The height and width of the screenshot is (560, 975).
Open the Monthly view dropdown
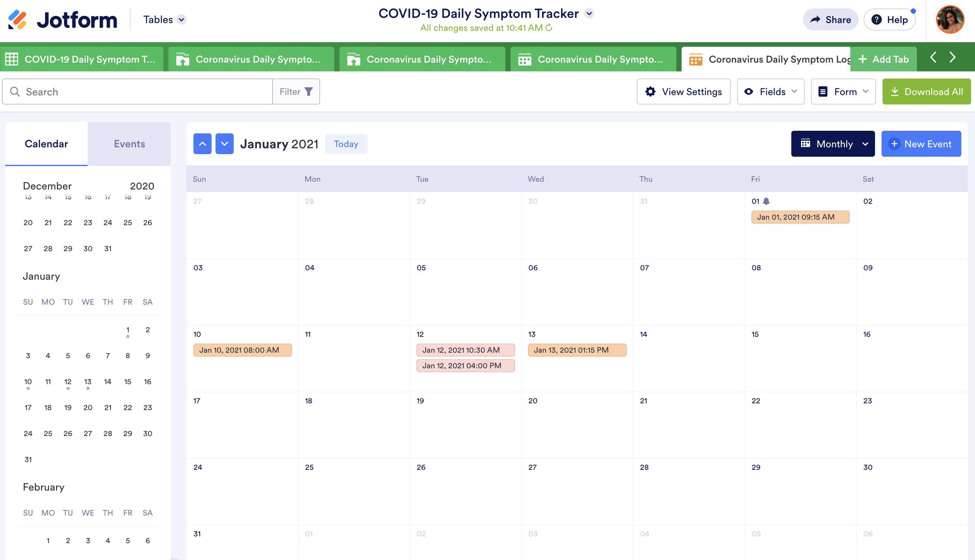(833, 144)
